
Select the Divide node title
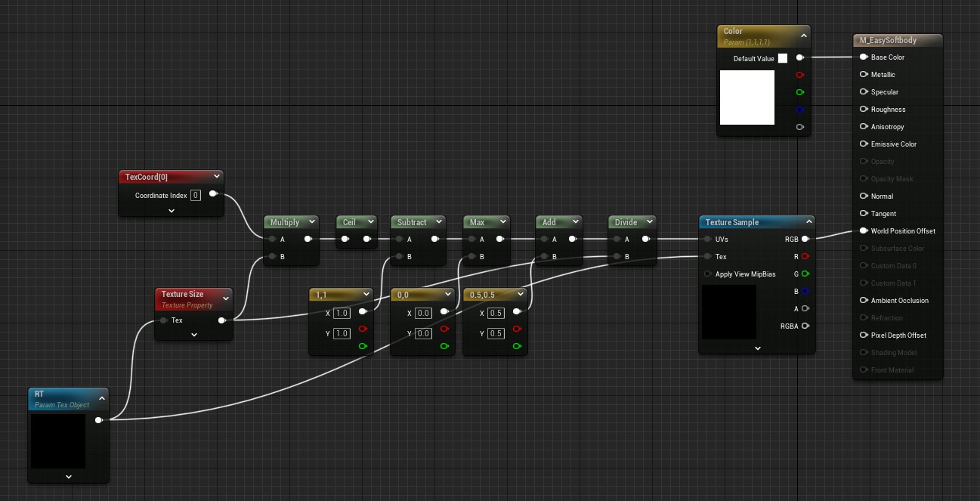[x=626, y=222]
